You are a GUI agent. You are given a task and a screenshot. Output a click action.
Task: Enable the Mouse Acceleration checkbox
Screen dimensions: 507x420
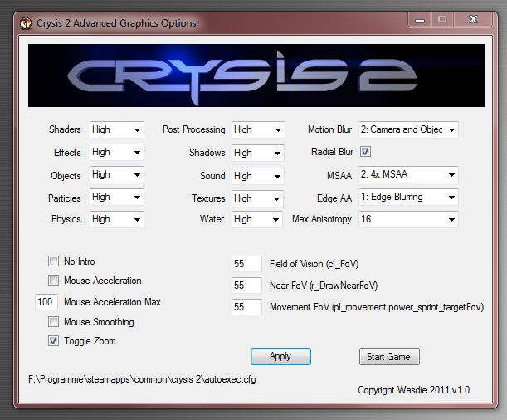click(53, 280)
